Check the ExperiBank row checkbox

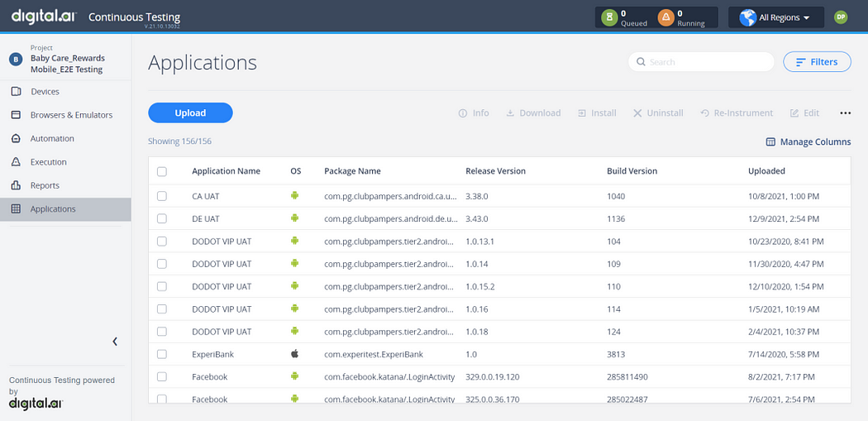pyautogui.click(x=162, y=354)
